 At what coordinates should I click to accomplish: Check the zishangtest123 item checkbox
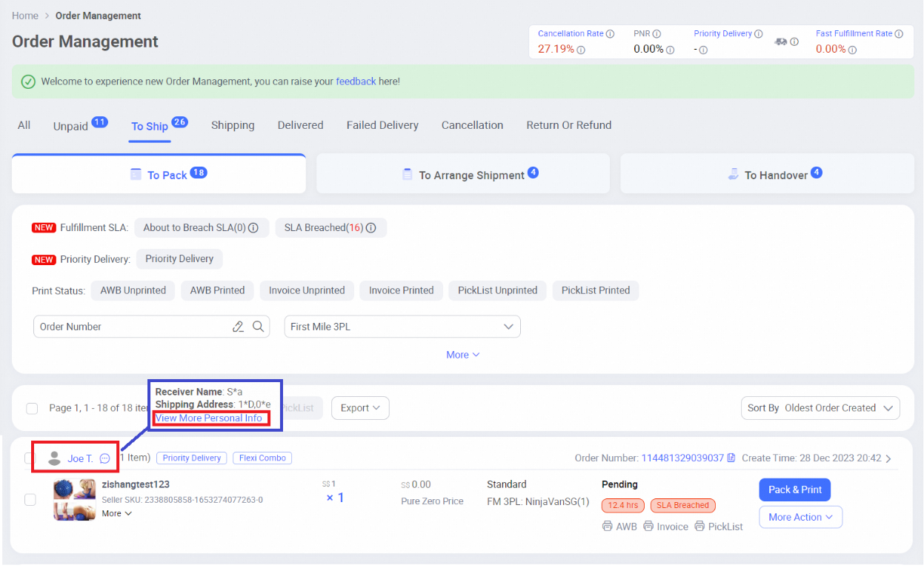(x=30, y=499)
